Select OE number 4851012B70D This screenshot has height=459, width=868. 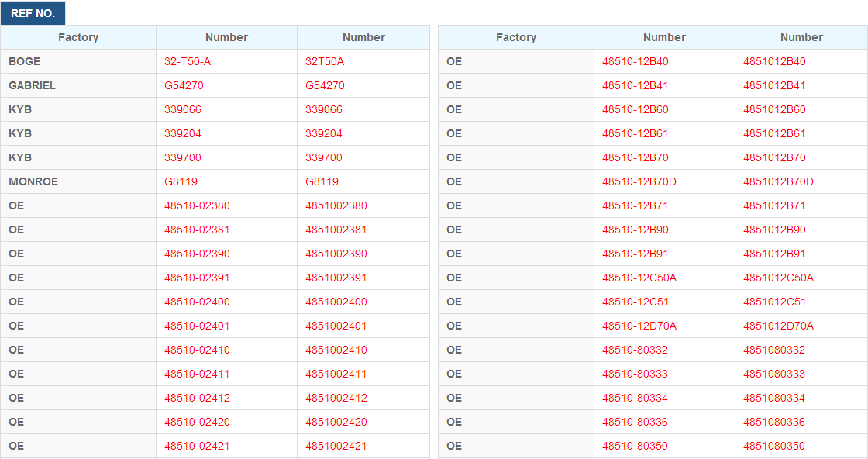[778, 181]
